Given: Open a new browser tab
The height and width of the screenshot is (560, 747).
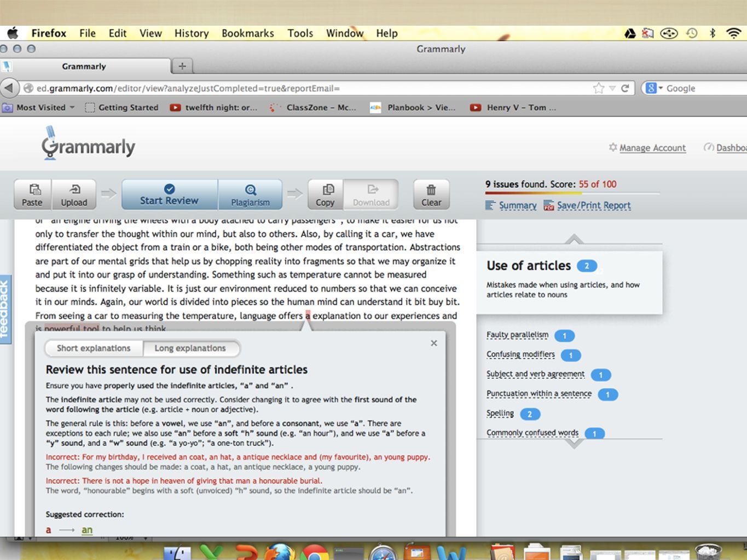Looking at the screenshot, I should [x=182, y=66].
